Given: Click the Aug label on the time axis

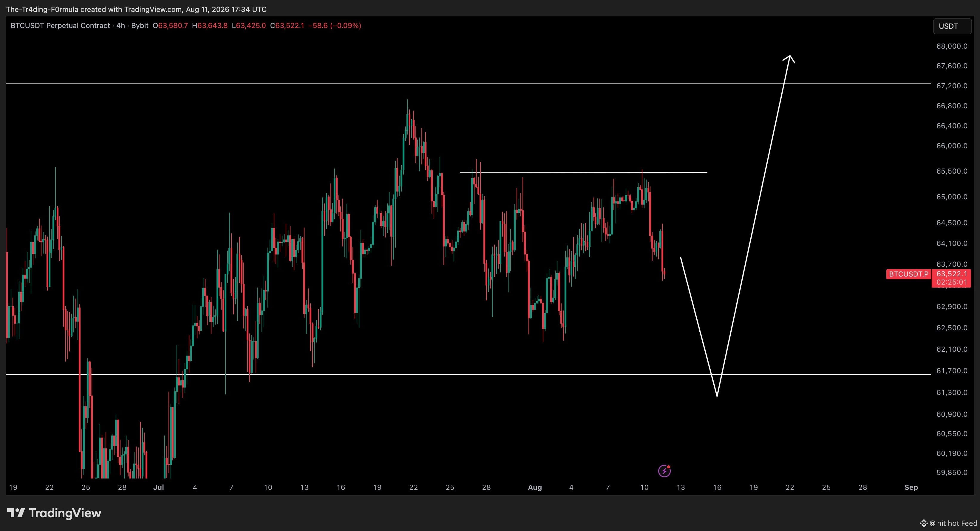Looking at the screenshot, I should (x=535, y=487).
